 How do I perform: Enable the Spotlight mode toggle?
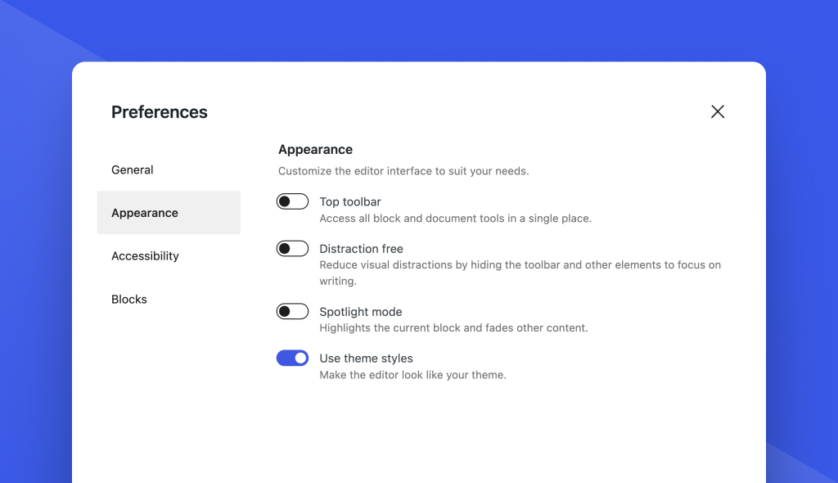292,311
